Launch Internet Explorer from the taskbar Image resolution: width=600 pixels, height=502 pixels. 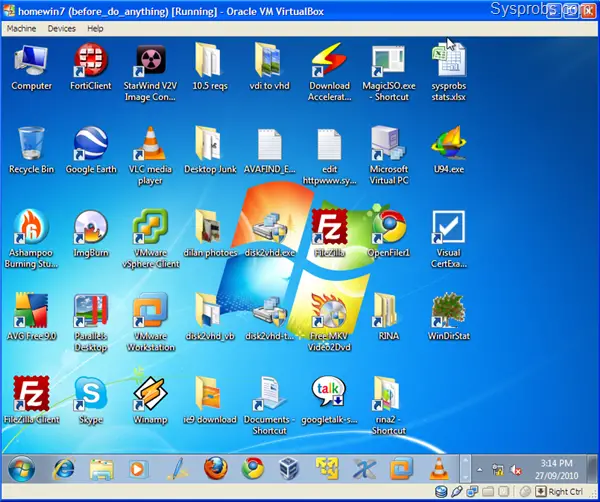pos(64,469)
